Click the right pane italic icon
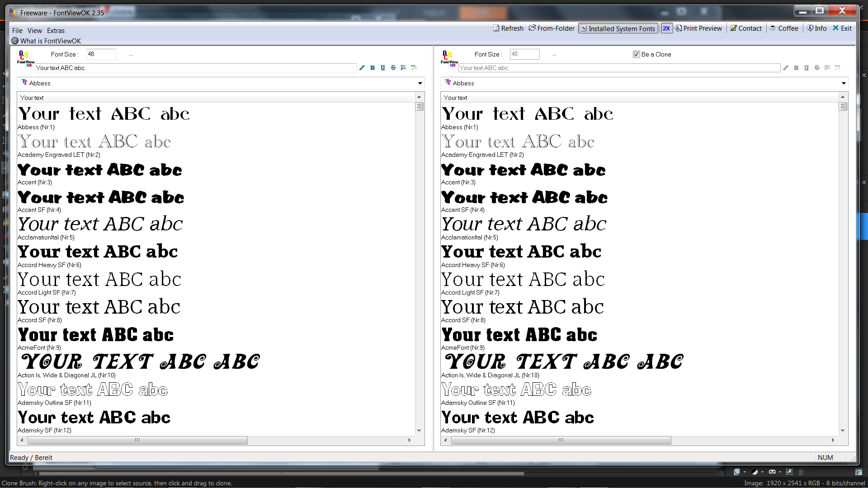 786,68
